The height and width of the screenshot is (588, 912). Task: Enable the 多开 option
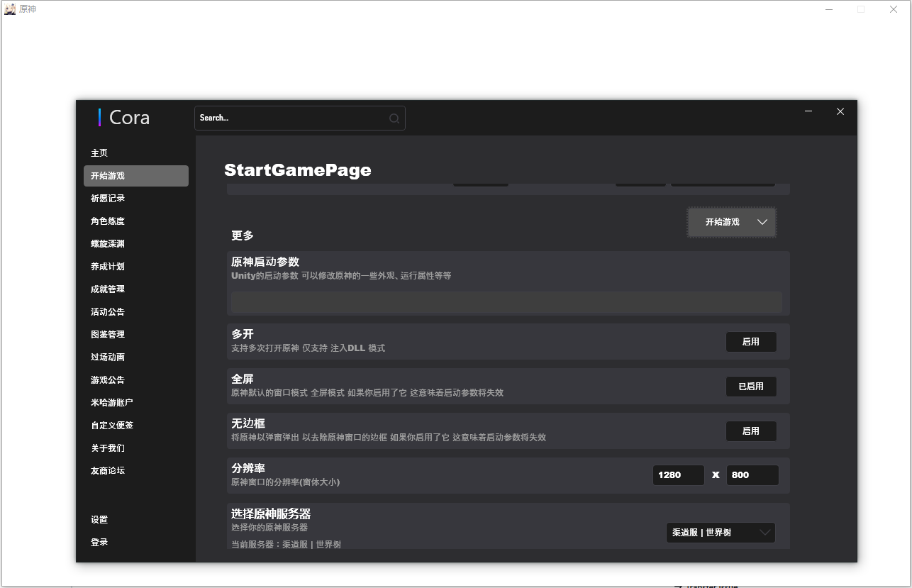(x=751, y=342)
